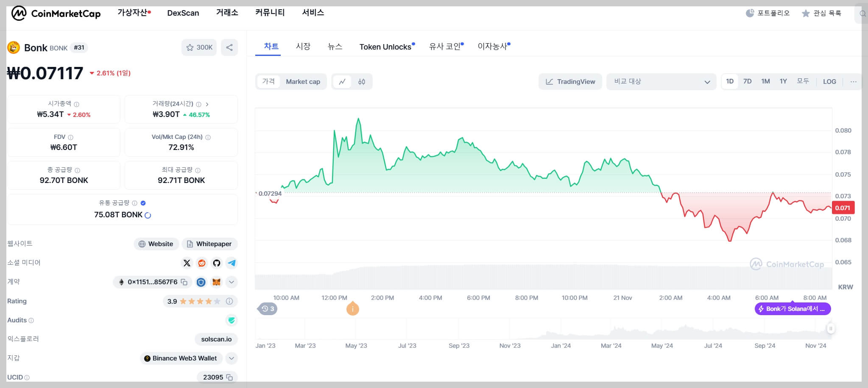Open the Bonk Website link

click(x=156, y=244)
